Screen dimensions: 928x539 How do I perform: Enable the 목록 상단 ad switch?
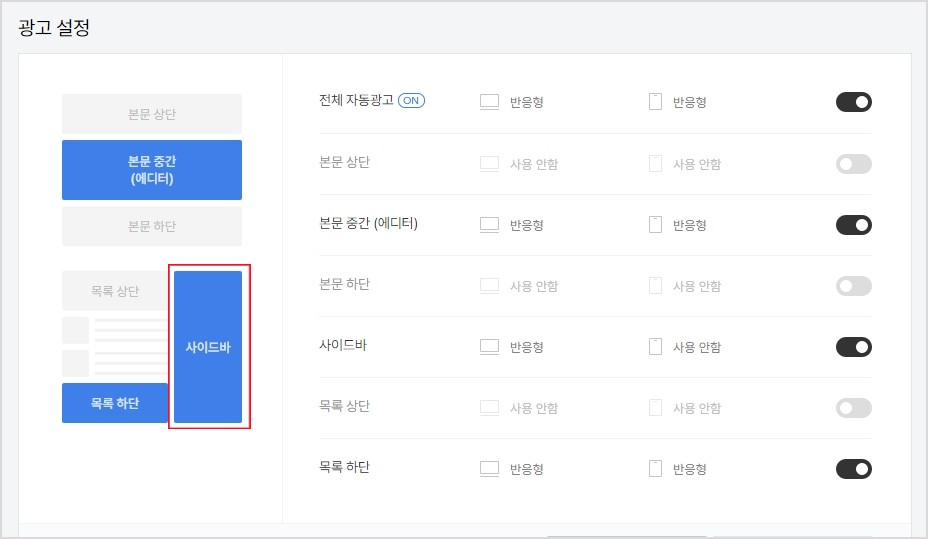click(853, 408)
